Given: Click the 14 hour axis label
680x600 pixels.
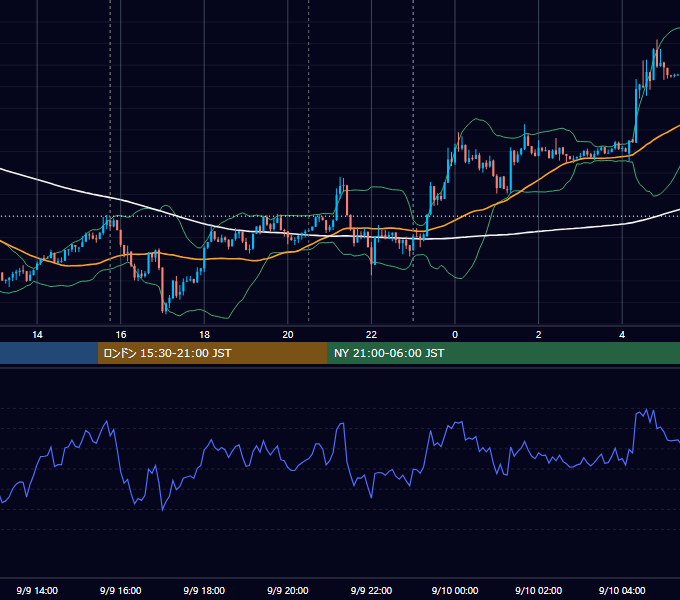Looking at the screenshot, I should (x=37, y=335).
